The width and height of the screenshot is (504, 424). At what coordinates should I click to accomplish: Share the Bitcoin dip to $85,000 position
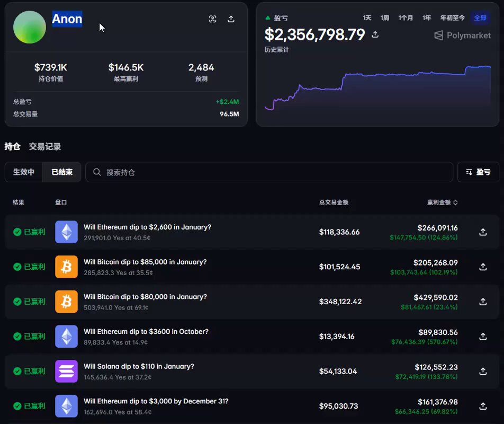click(x=483, y=267)
